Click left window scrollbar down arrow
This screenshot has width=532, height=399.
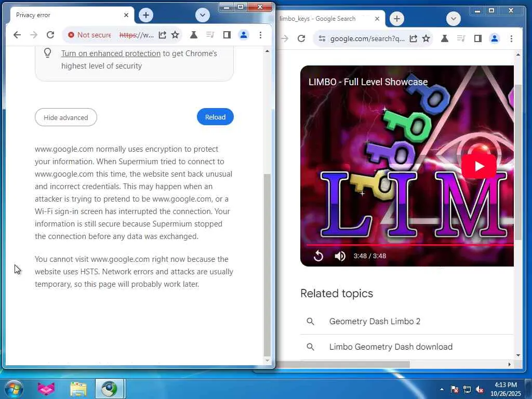click(x=268, y=361)
